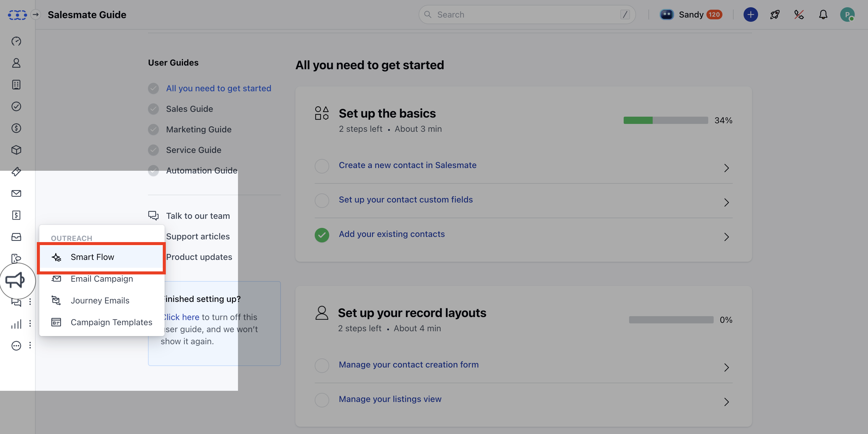Toggle circle for Create a new contact
The image size is (868, 434).
tap(321, 166)
